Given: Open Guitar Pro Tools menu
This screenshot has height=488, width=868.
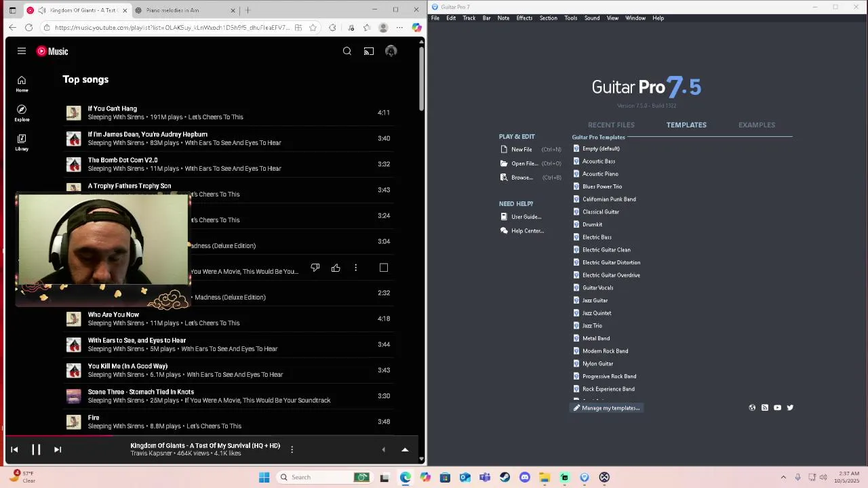Looking at the screenshot, I should pos(570,18).
